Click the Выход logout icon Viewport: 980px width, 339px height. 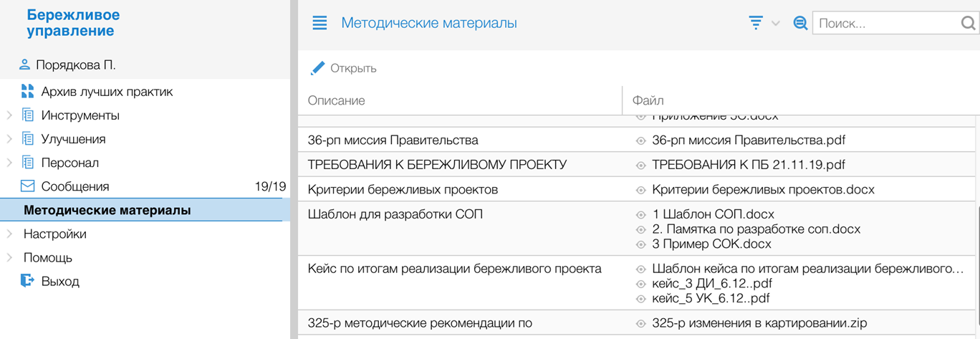28,281
